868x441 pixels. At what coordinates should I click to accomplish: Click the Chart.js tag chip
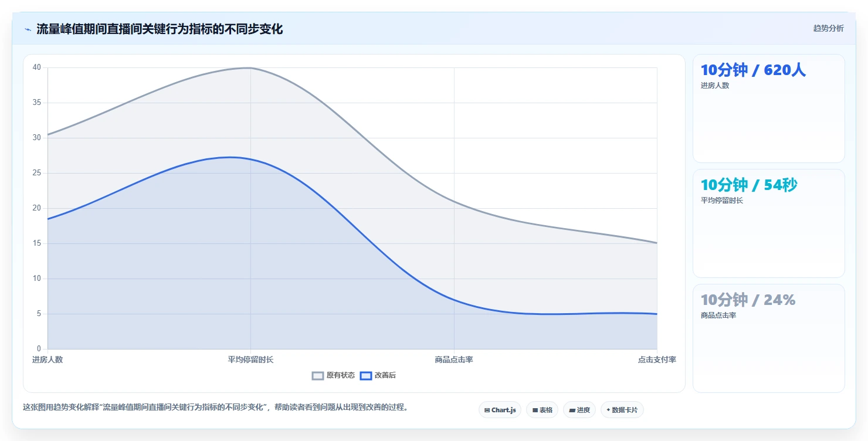pyautogui.click(x=500, y=410)
